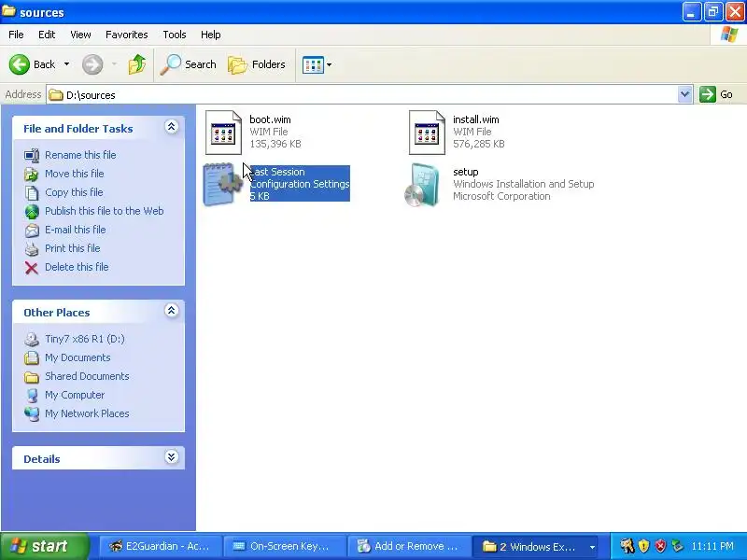Switch to E2Guardian taskbar window
This screenshot has width=747, height=560.
(x=160, y=546)
